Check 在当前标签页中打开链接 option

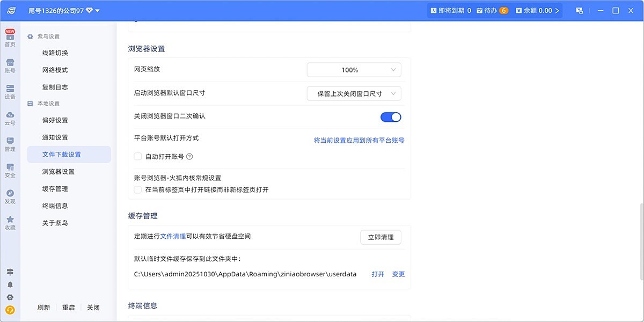[x=138, y=189]
